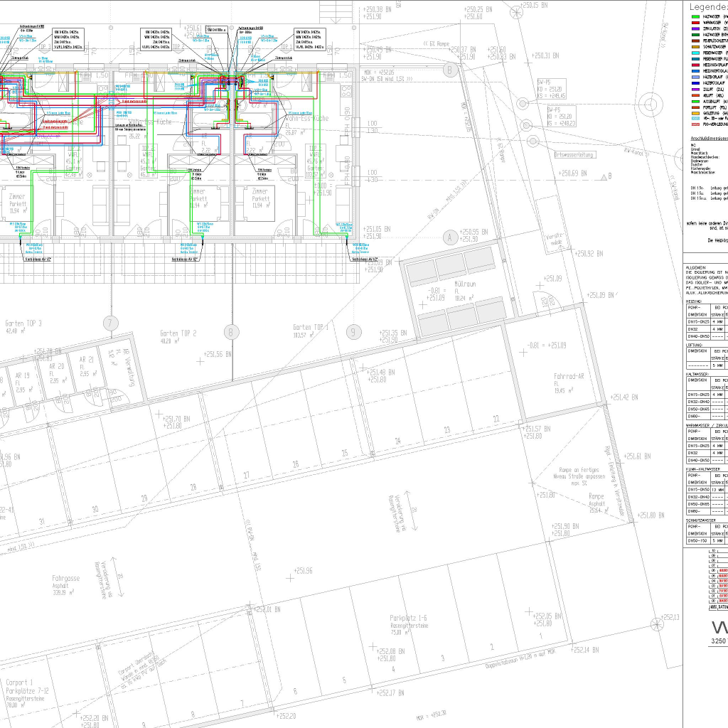Click the Legende heading

tap(707, 6)
